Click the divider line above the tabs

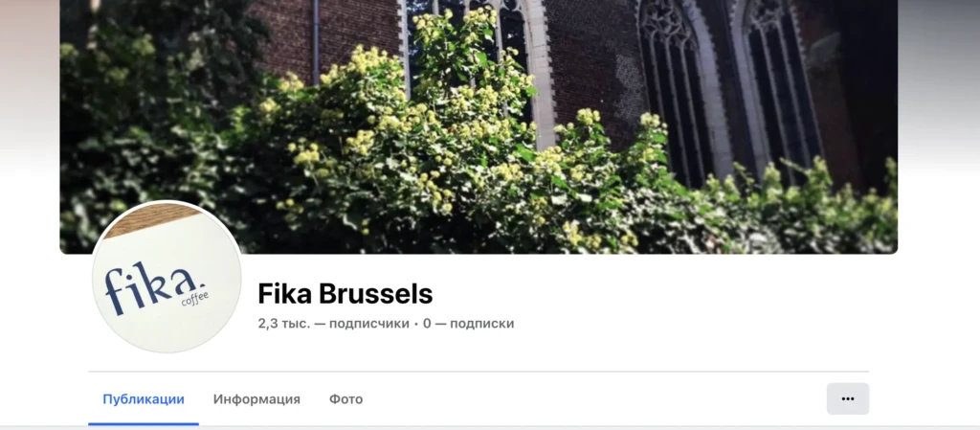(479, 372)
